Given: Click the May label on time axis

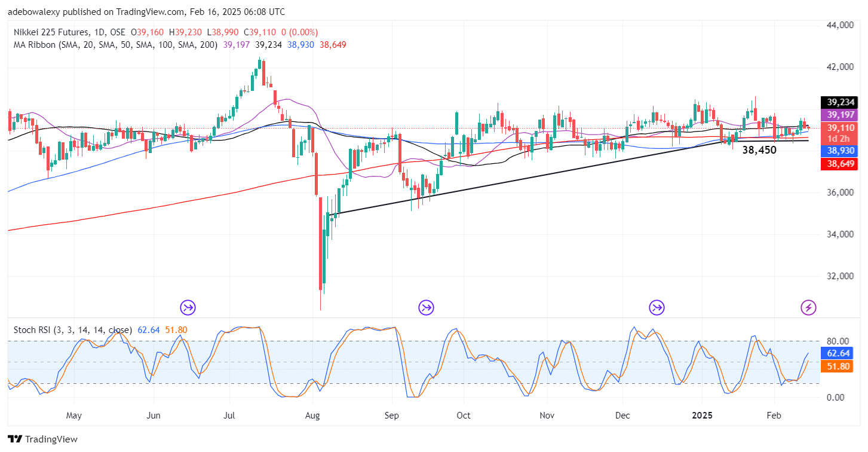Looking at the screenshot, I should (73, 416).
